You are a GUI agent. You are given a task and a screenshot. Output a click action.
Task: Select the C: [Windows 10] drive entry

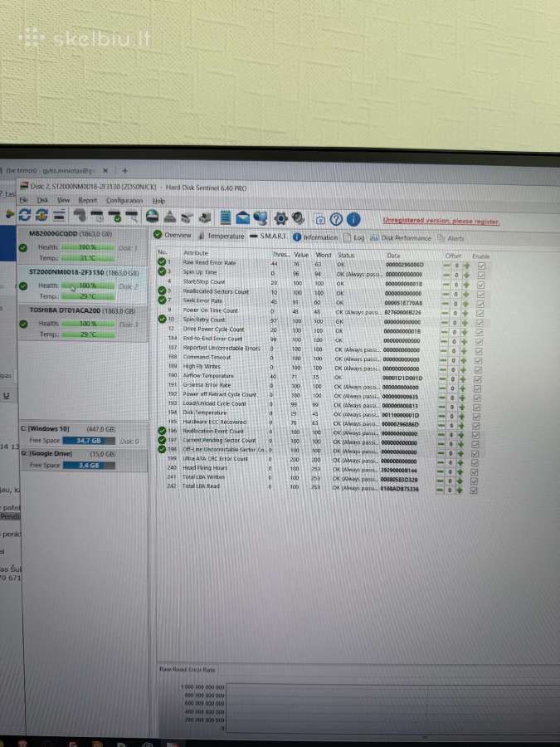[x=83, y=434]
